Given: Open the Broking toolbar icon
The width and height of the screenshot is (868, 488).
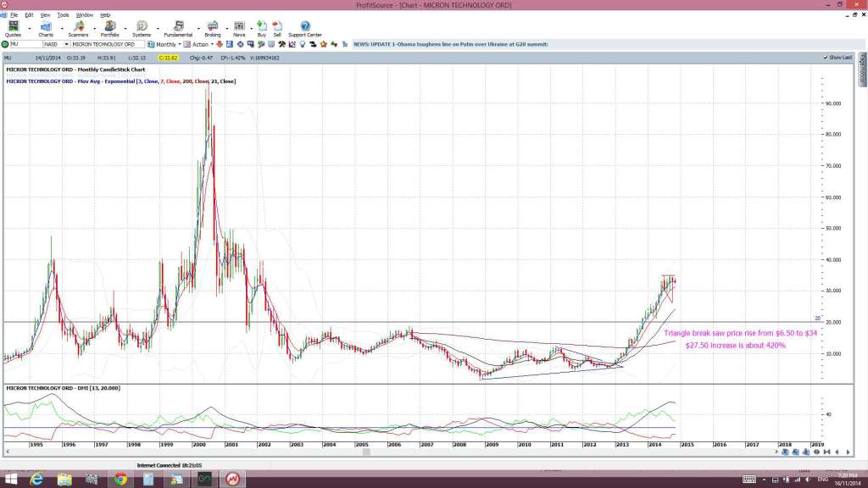Looking at the screenshot, I should point(213,28).
